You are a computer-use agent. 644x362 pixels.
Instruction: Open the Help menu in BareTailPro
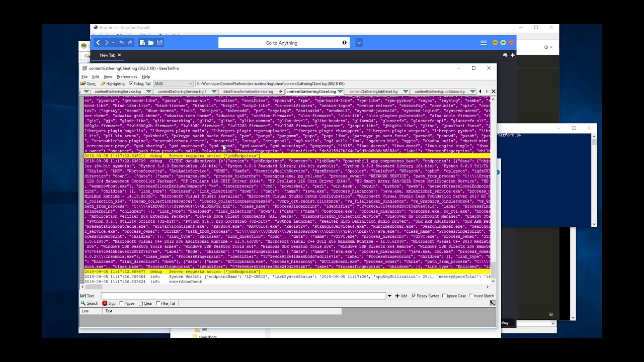146,77
